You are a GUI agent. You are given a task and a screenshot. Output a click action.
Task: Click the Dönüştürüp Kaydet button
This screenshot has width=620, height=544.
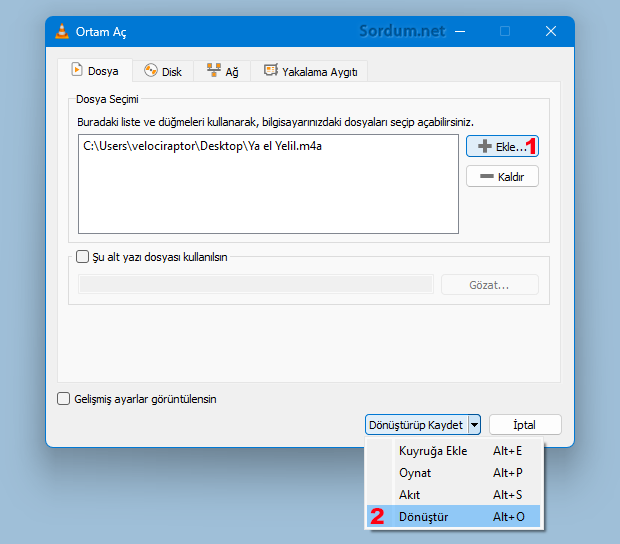[x=416, y=425]
